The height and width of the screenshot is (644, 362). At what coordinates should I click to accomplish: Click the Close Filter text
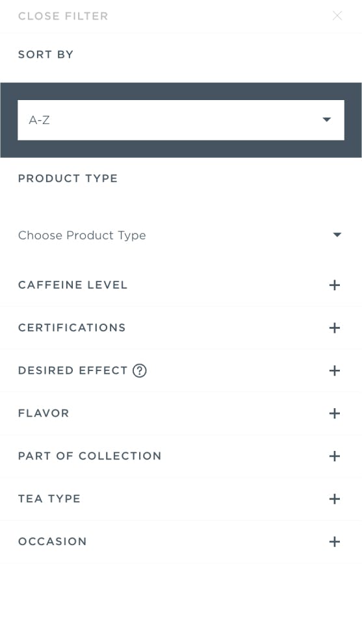(63, 16)
